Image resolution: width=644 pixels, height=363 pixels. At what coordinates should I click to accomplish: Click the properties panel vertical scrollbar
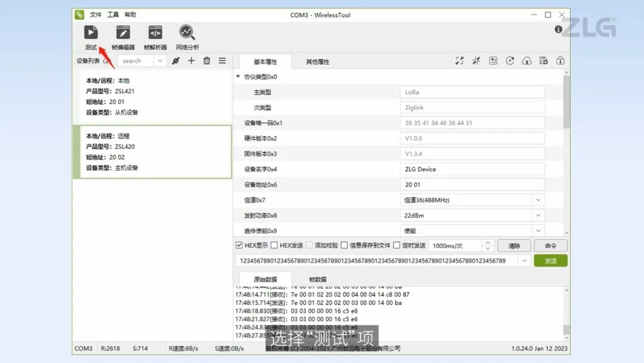coord(567,101)
